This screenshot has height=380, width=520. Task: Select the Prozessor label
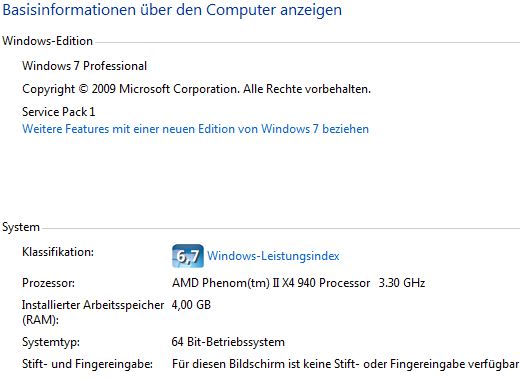(x=48, y=283)
